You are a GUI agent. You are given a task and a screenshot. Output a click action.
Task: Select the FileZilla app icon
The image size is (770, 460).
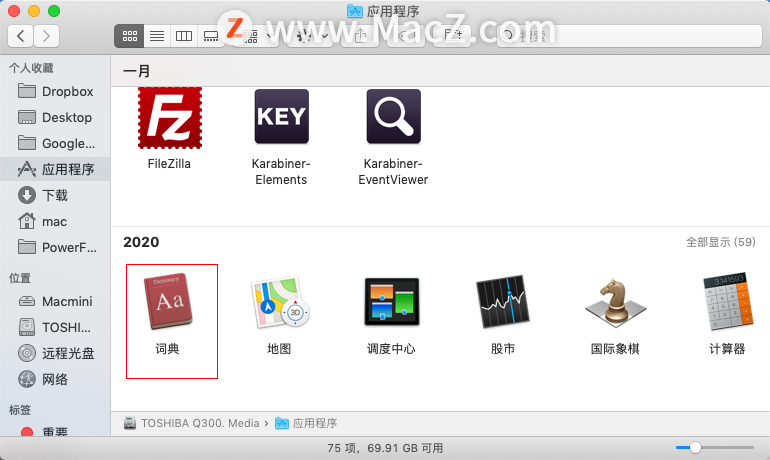169,118
